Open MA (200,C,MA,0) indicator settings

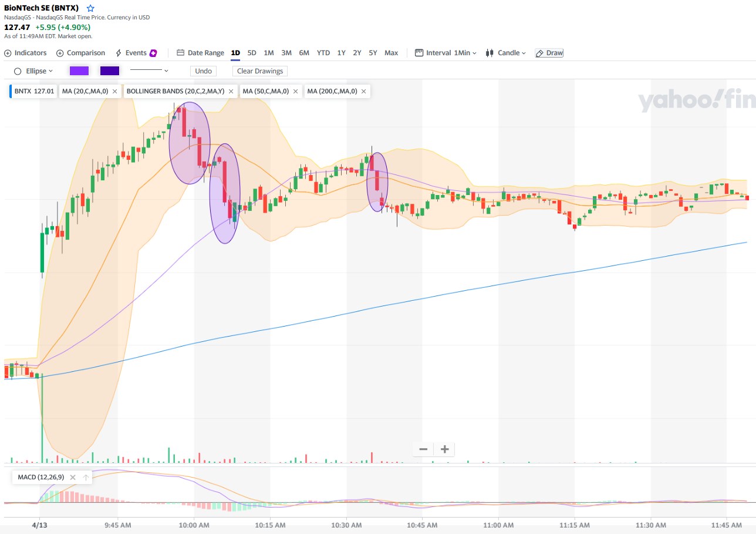click(x=332, y=91)
